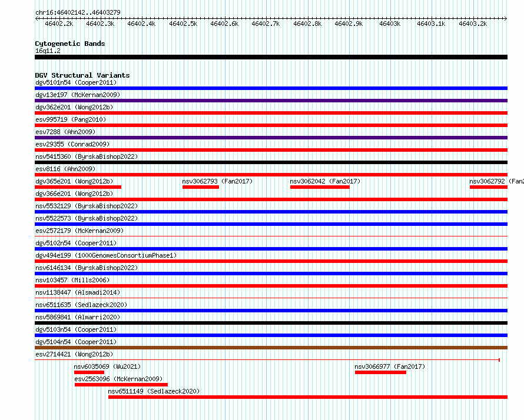Select esv2572179 (McKernan2009) label
Screen dimensions: 524x420
coord(79,231)
